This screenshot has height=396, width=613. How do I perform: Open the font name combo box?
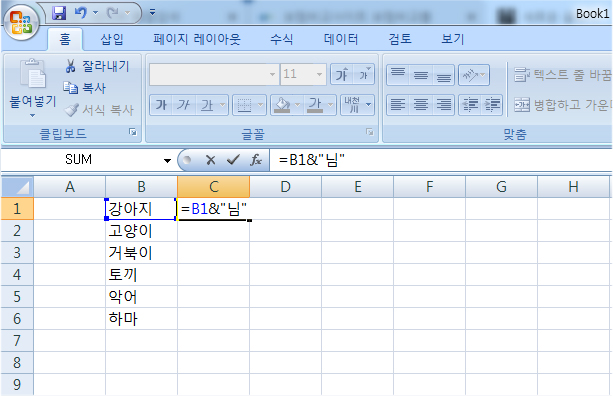[213, 74]
